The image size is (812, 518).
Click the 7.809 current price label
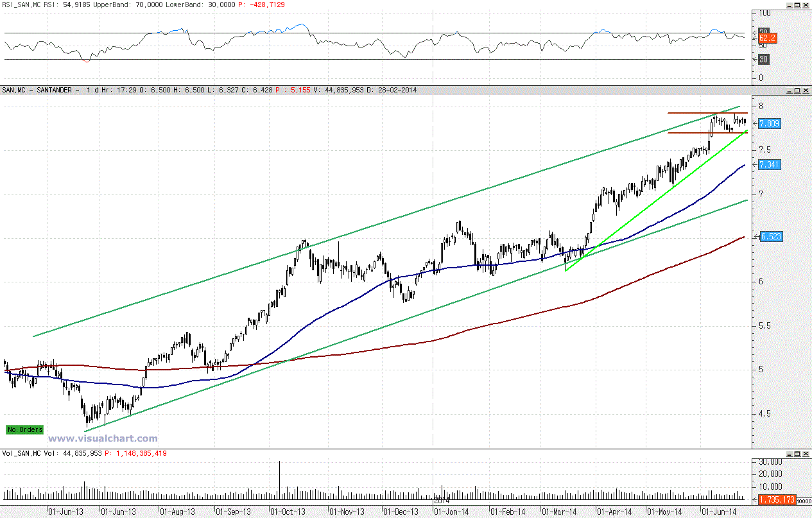(x=769, y=123)
